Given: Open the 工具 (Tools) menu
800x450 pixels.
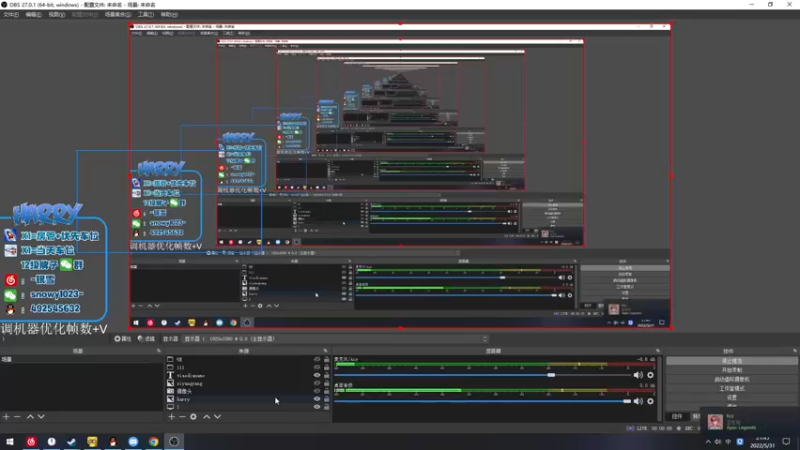Looking at the screenshot, I should click(145, 15).
